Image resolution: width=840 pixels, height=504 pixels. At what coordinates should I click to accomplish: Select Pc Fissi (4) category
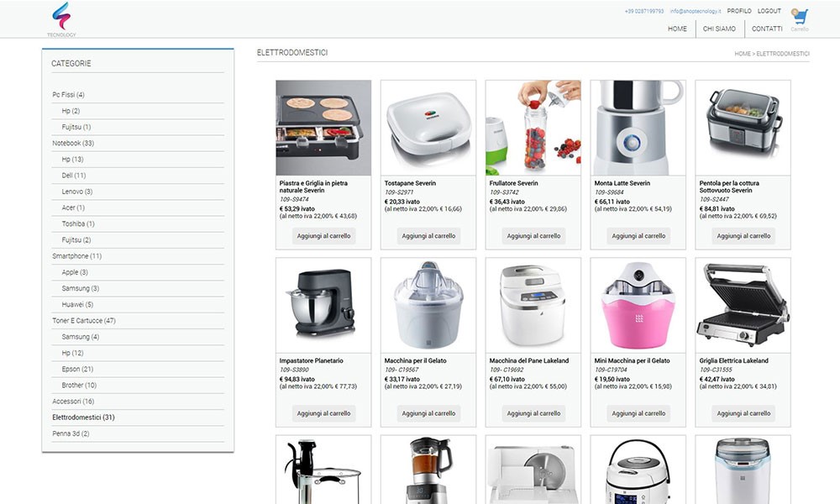tap(69, 95)
